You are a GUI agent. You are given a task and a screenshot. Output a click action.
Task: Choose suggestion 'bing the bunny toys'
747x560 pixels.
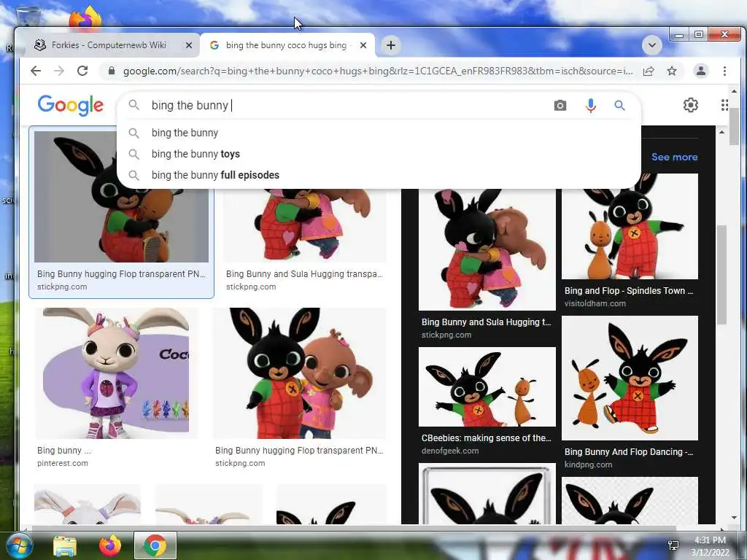click(196, 154)
